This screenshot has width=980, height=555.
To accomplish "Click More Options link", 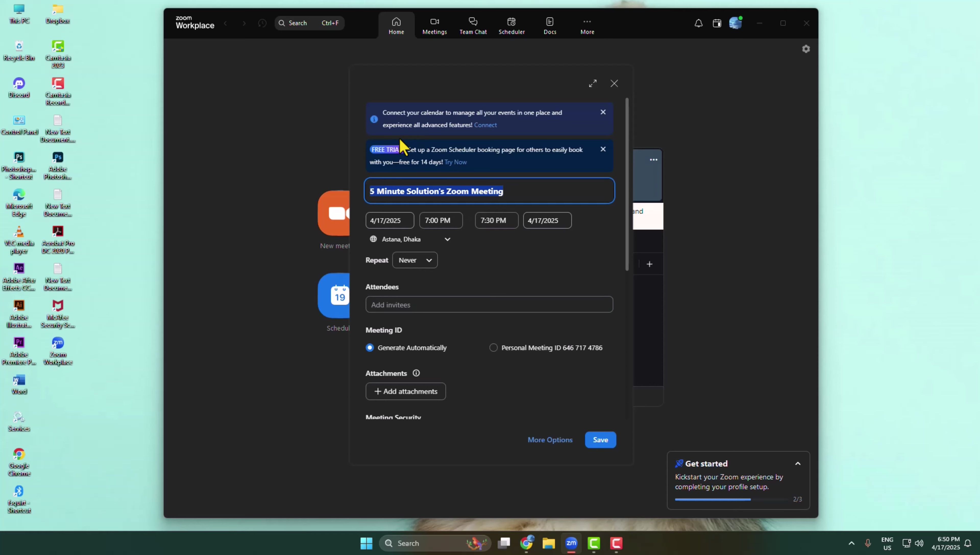I will [x=549, y=440].
